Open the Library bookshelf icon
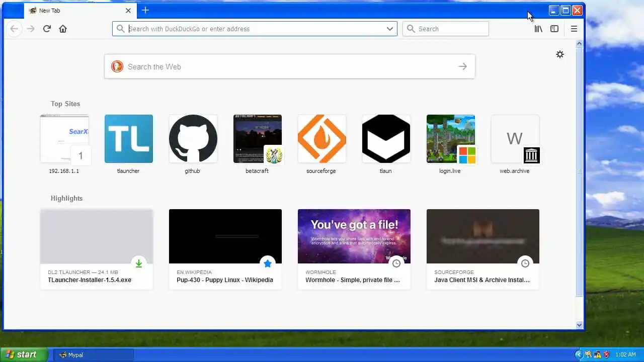 (538, 29)
